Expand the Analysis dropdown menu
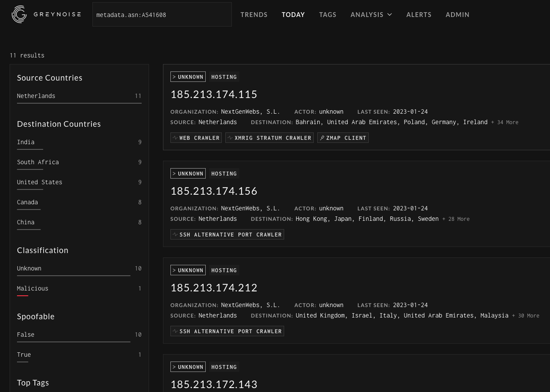The height and width of the screenshot is (392, 550). click(x=371, y=14)
